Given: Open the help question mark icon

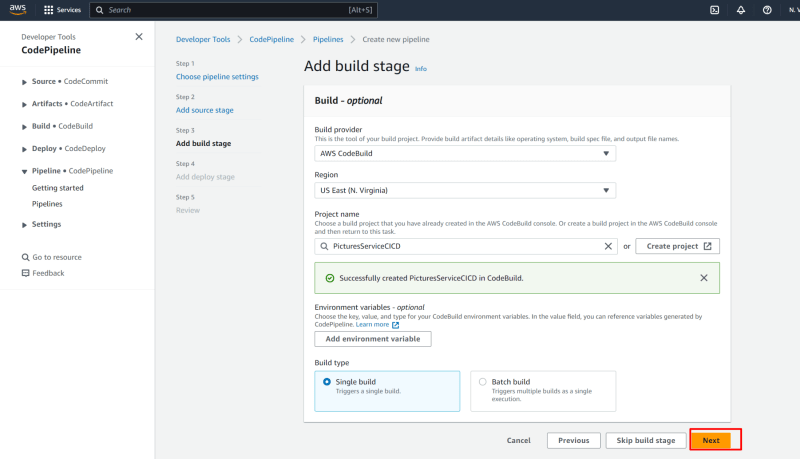Looking at the screenshot, I should click(x=767, y=10).
